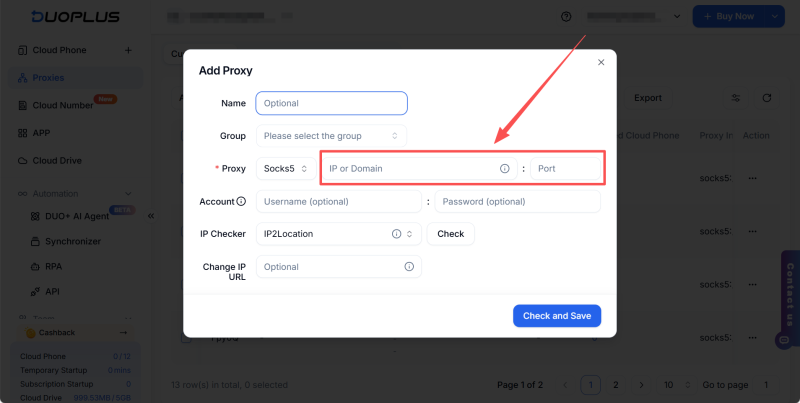
Task: Open the Synchronizer menu item
Action: 74,241
